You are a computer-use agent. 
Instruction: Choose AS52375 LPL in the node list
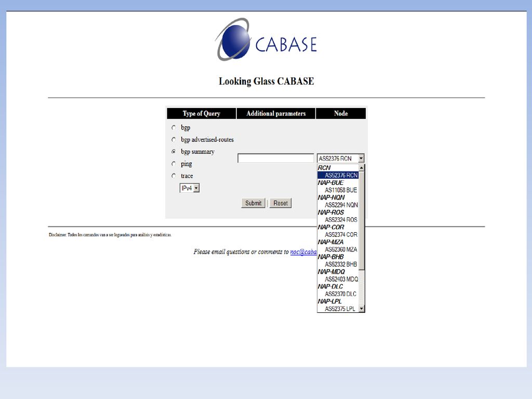click(x=338, y=309)
